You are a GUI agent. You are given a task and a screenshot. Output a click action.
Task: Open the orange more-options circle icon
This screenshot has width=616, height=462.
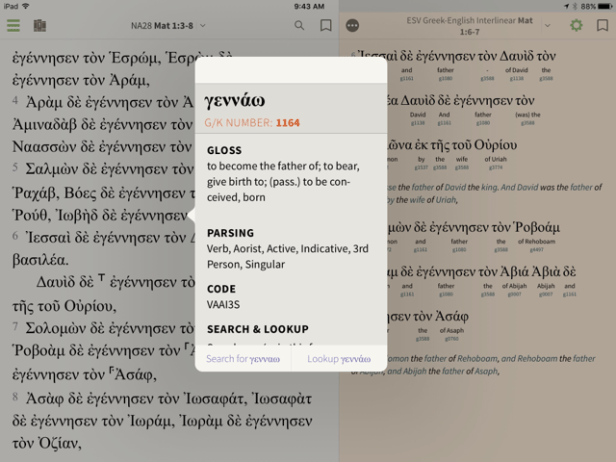[x=352, y=25]
